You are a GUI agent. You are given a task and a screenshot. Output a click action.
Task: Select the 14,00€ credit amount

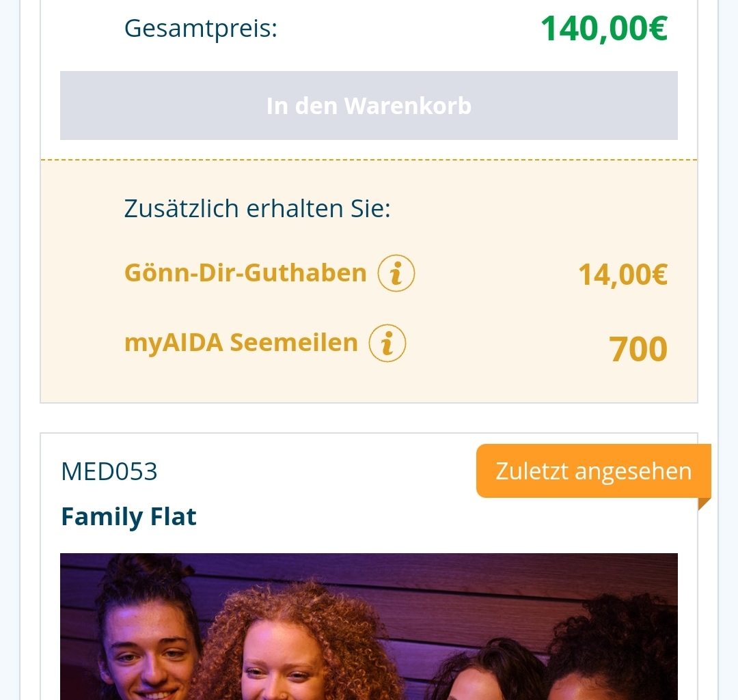pos(623,275)
